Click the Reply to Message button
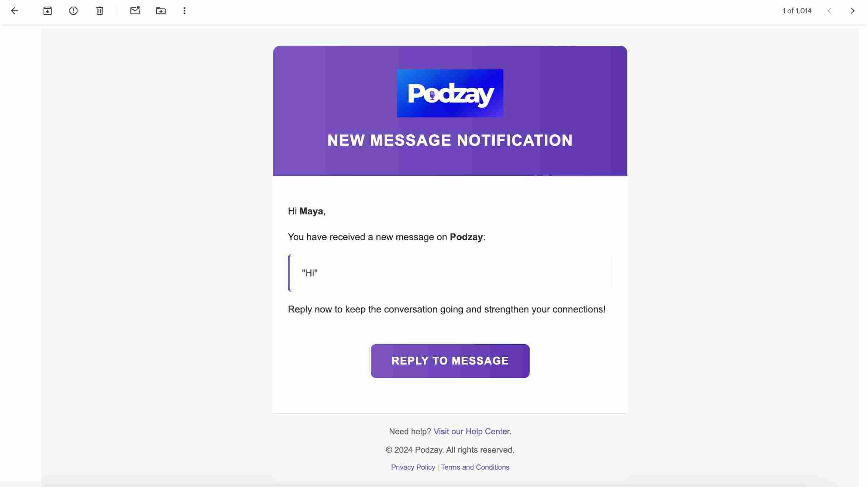The image size is (868, 487). [450, 361]
